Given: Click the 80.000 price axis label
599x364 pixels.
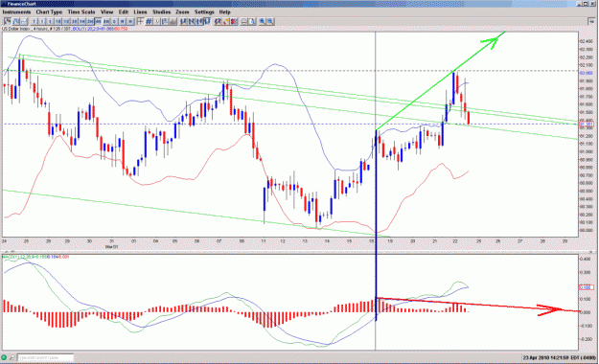Looking at the screenshot, I should (x=587, y=230).
